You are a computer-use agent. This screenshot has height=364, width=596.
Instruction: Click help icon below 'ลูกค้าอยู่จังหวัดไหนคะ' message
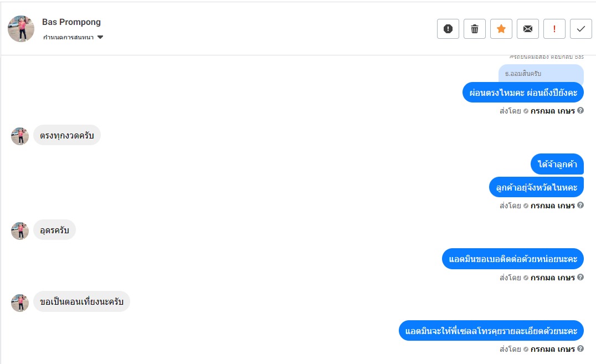(x=580, y=205)
